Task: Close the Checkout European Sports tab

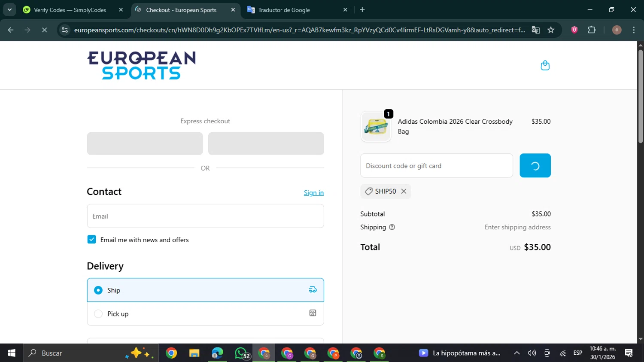Action: point(233,10)
